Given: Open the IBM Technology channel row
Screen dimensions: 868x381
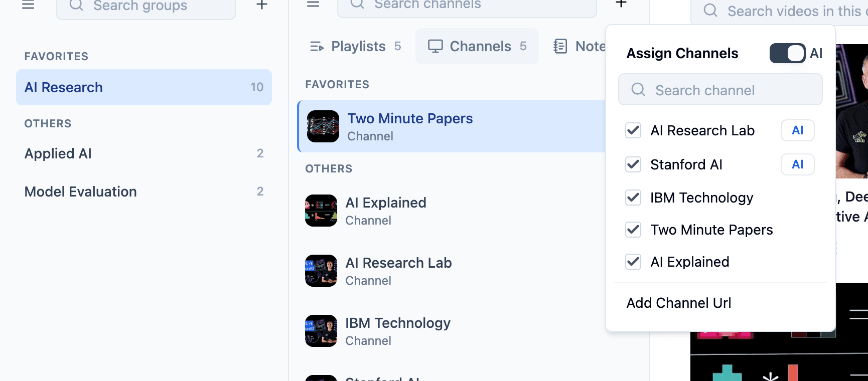Looking at the screenshot, I should coord(452,331).
